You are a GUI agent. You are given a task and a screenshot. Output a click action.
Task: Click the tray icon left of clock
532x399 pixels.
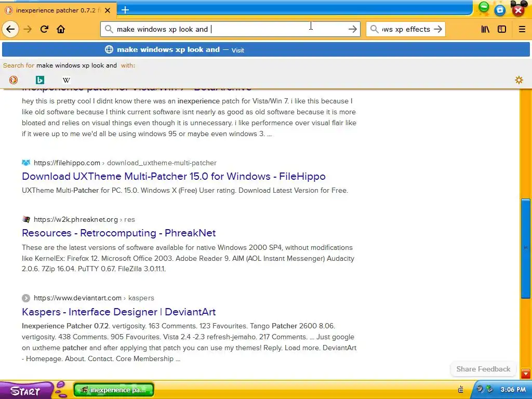[489, 389]
